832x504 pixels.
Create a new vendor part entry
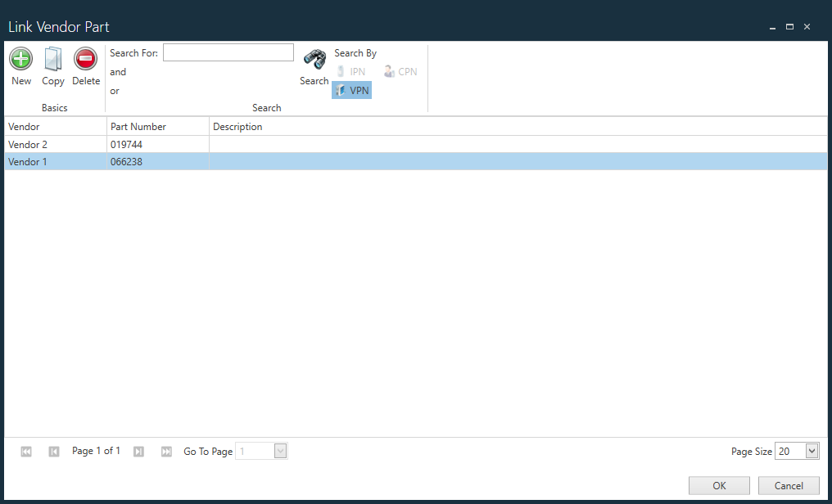click(x=20, y=65)
